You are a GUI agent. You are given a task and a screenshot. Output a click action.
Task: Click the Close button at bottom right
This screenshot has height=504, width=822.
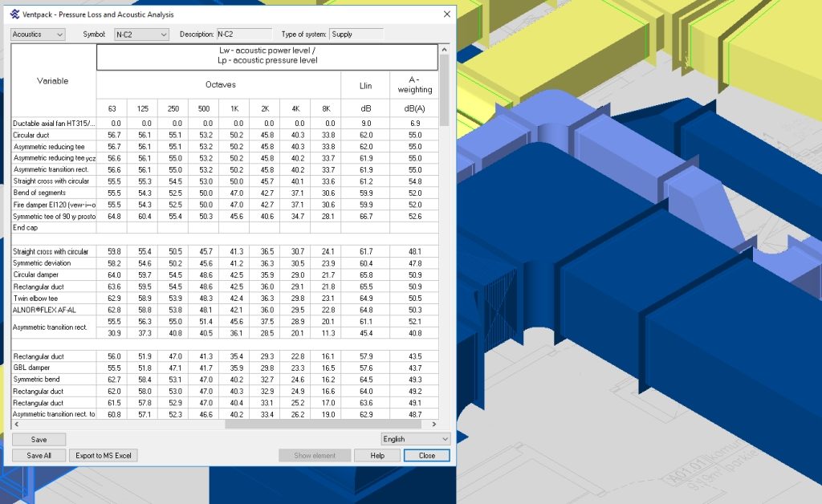pyautogui.click(x=427, y=455)
